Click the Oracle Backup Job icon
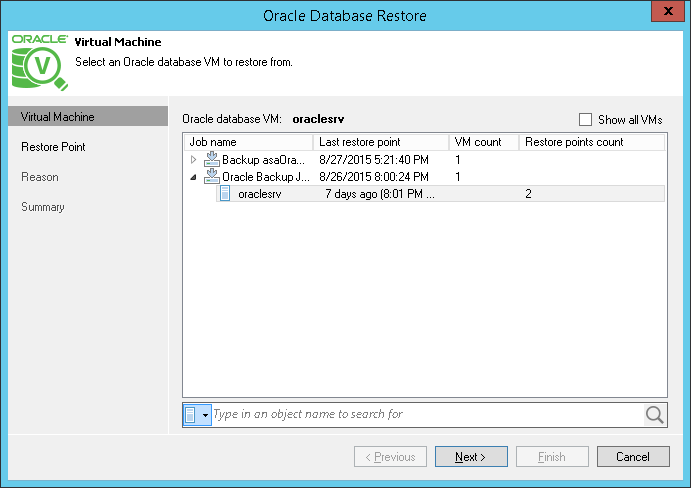 coord(212,176)
